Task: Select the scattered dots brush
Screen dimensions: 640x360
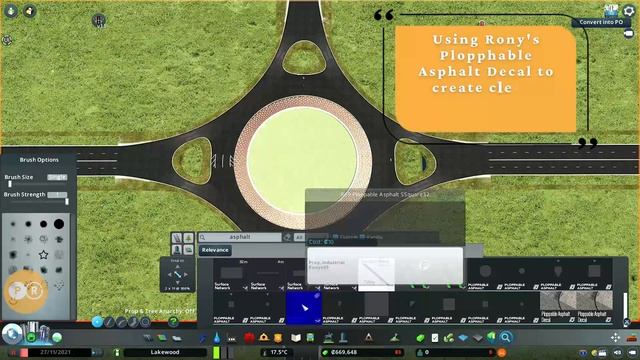Action: [x=59, y=285]
